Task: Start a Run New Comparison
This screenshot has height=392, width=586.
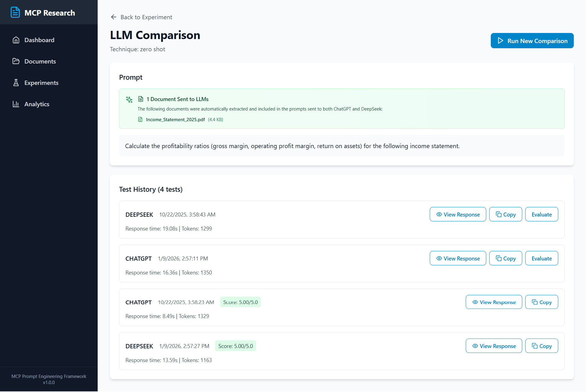Action: pos(532,41)
